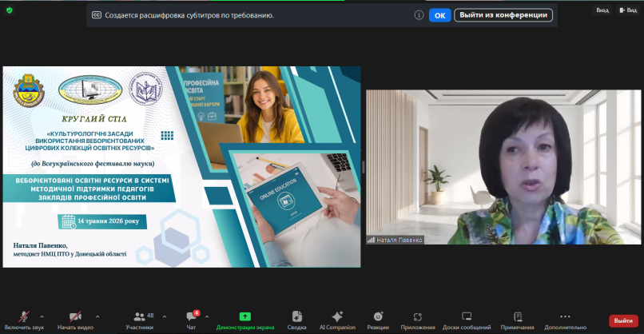Open Доски сообщений whiteboards icon
Image resolution: width=644 pixels, height=334 pixels.
pyautogui.click(x=467, y=316)
